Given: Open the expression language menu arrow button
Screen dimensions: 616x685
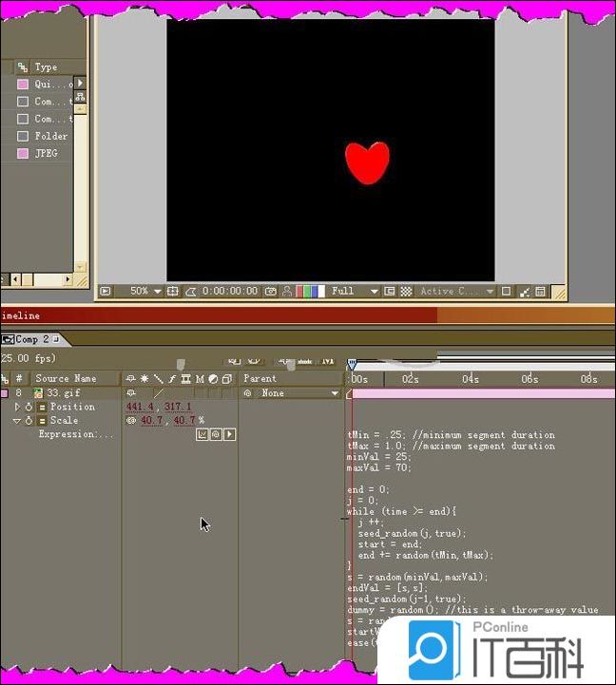Looking at the screenshot, I should pyautogui.click(x=230, y=435).
